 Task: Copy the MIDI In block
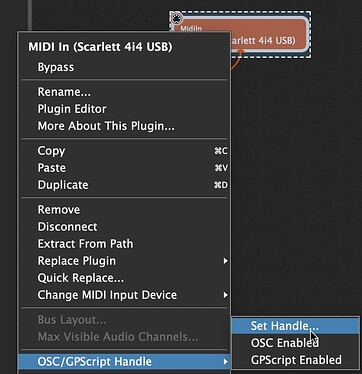coord(125,151)
